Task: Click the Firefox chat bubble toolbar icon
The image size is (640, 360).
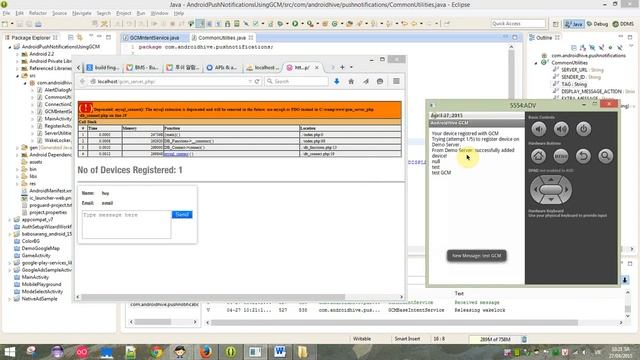Action: click(380, 81)
